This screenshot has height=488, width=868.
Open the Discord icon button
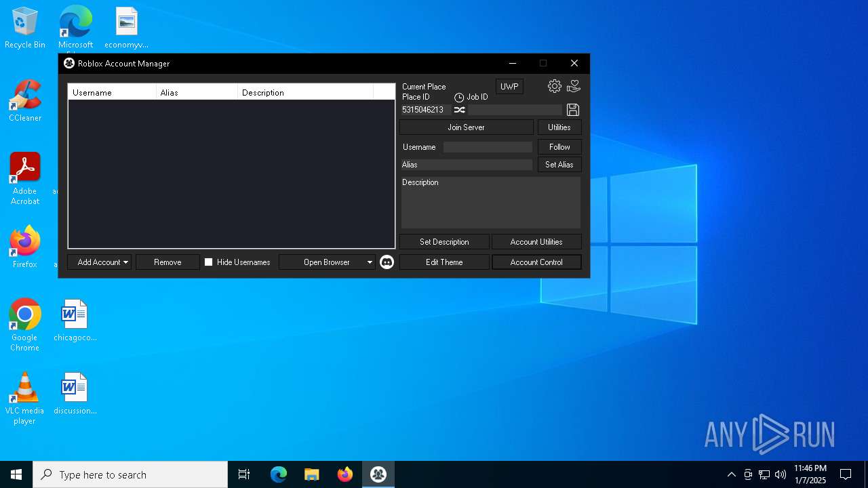click(387, 262)
